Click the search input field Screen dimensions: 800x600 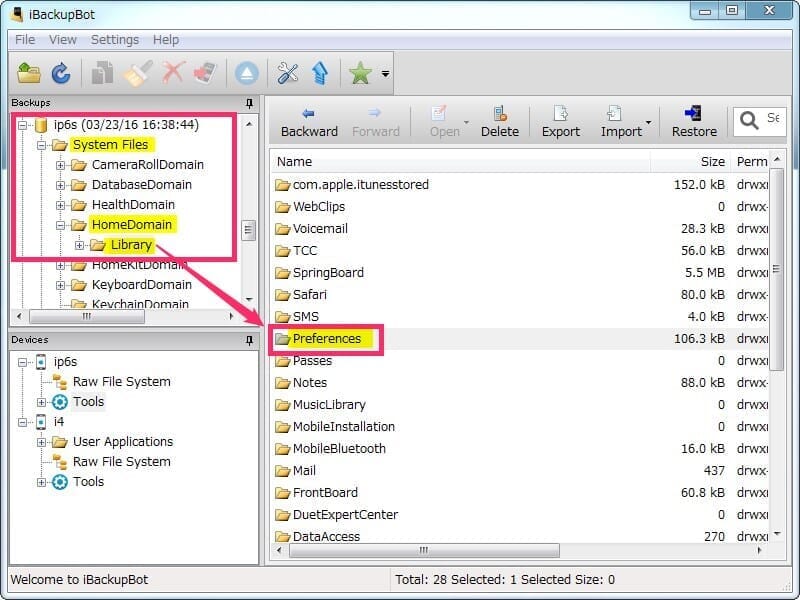772,119
